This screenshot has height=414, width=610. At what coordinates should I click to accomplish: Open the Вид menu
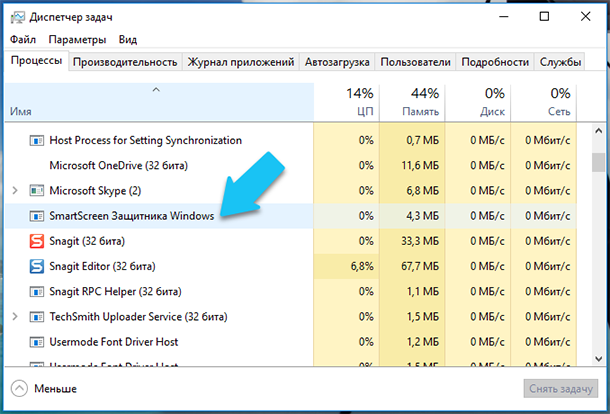(128, 40)
